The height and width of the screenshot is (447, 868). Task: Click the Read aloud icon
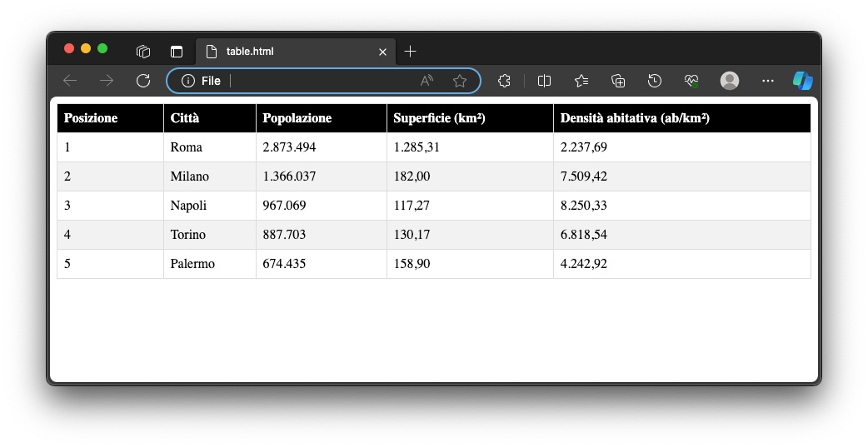coord(427,81)
